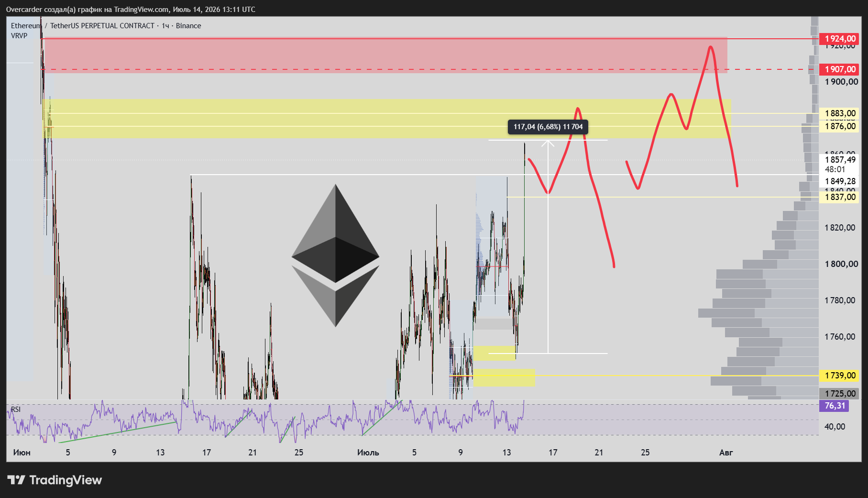Click the Июн month label on time axis
The height and width of the screenshot is (498, 868).
(x=22, y=453)
